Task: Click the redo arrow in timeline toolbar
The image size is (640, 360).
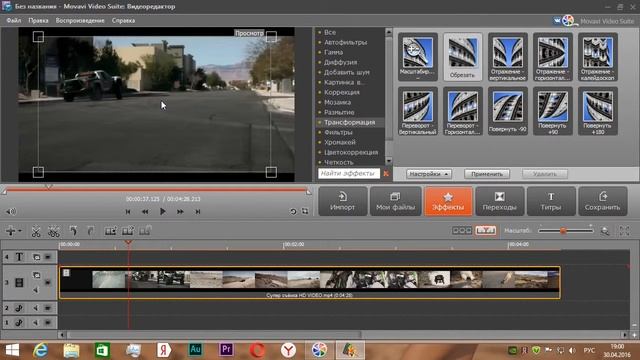Action: click(x=91, y=231)
